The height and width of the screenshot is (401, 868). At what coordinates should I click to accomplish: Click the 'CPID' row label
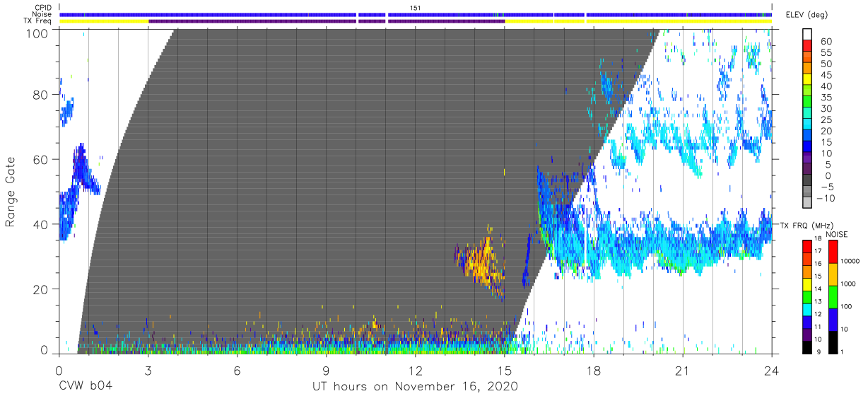point(44,8)
